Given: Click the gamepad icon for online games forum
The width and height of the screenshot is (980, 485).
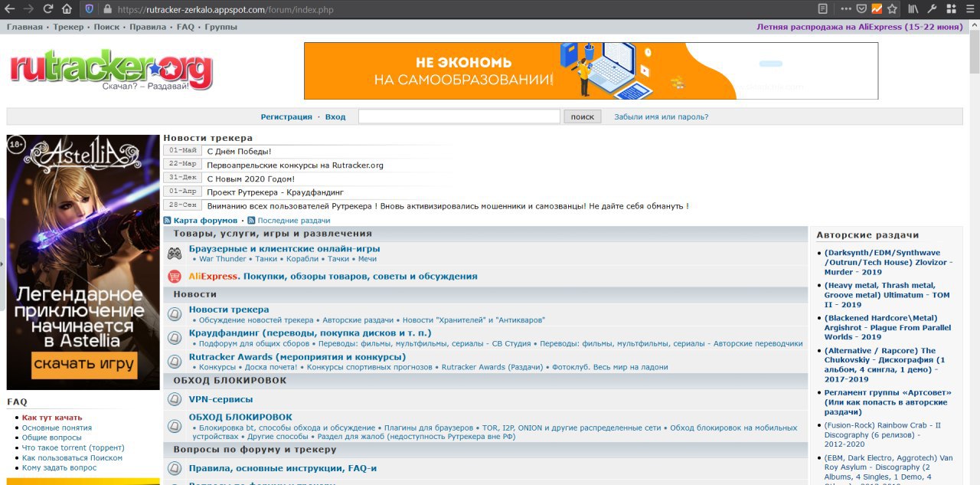Looking at the screenshot, I should 175,254.
